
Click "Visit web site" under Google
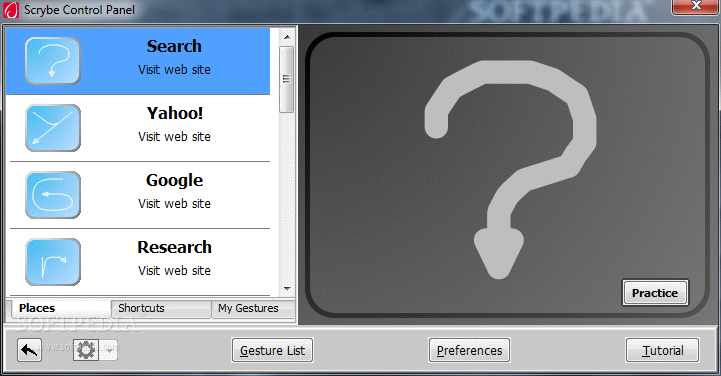pos(174,203)
